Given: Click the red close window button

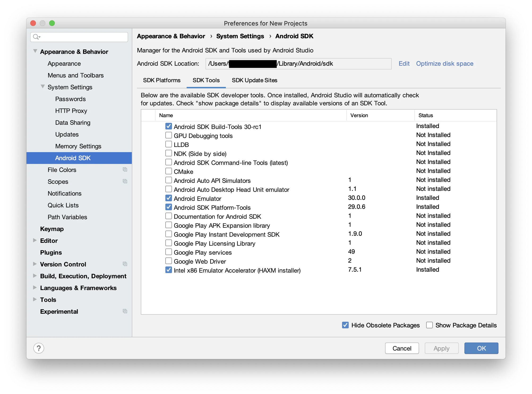Looking at the screenshot, I should click(33, 23).
